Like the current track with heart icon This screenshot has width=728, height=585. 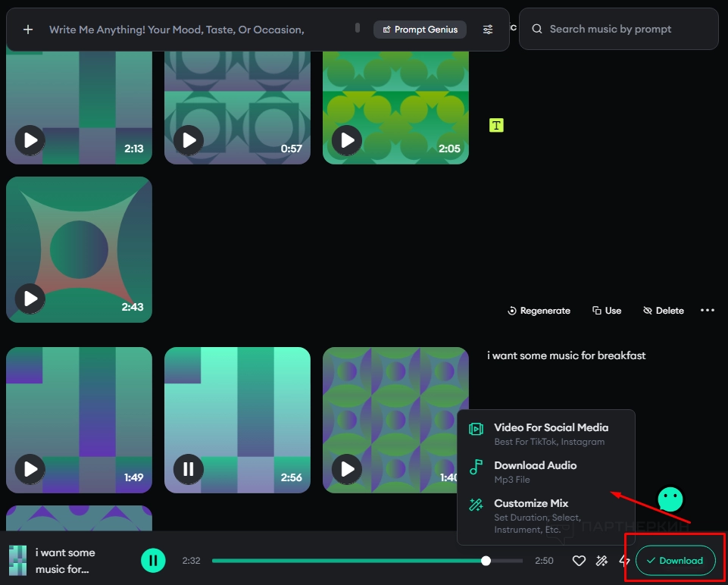point(579,561)
